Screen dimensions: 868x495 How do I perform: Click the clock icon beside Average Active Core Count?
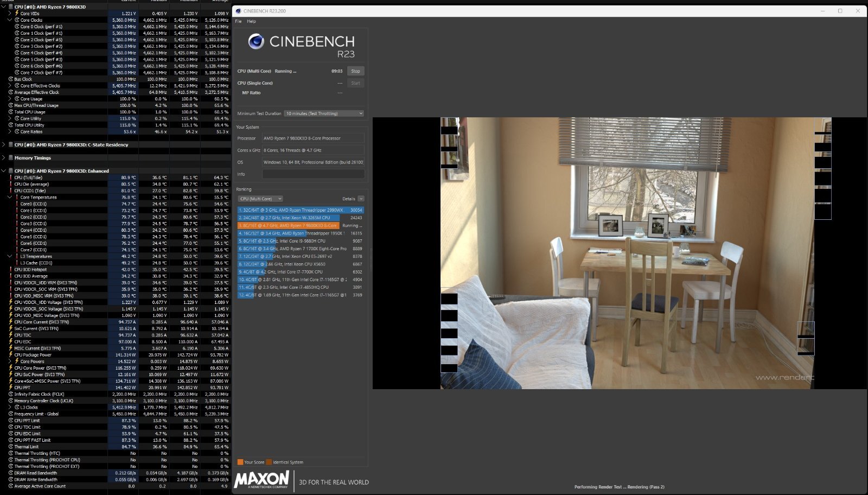tap(11, 486)
